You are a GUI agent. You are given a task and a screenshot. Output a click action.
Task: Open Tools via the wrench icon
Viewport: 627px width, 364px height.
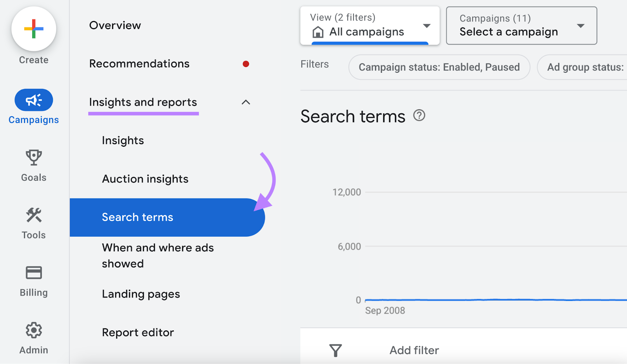click(x=33, y=215)
